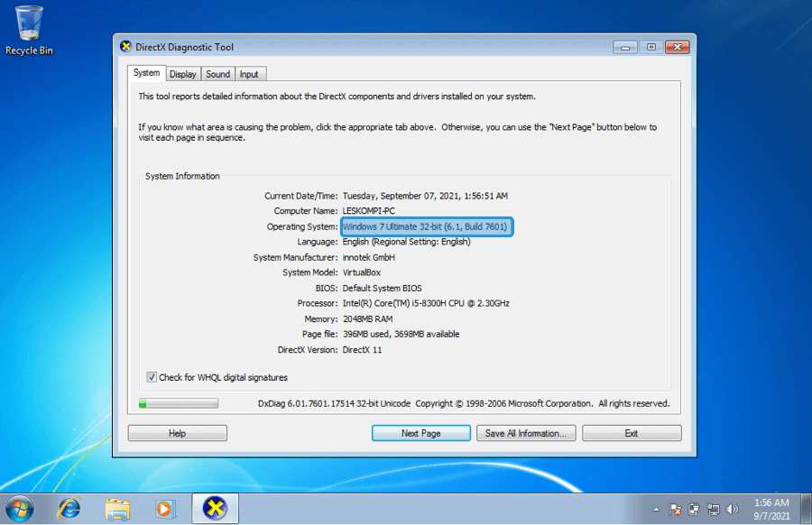Click Save All Information button
This screenshot has height=525, width=812.
tap(526, 433)
